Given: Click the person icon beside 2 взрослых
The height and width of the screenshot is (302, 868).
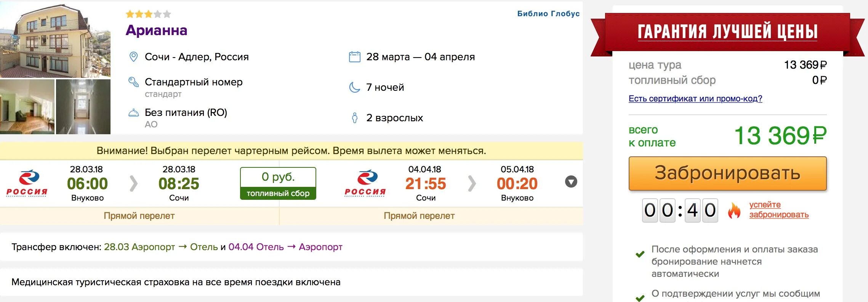Looking at the screenshot, I should click(354, 118).
